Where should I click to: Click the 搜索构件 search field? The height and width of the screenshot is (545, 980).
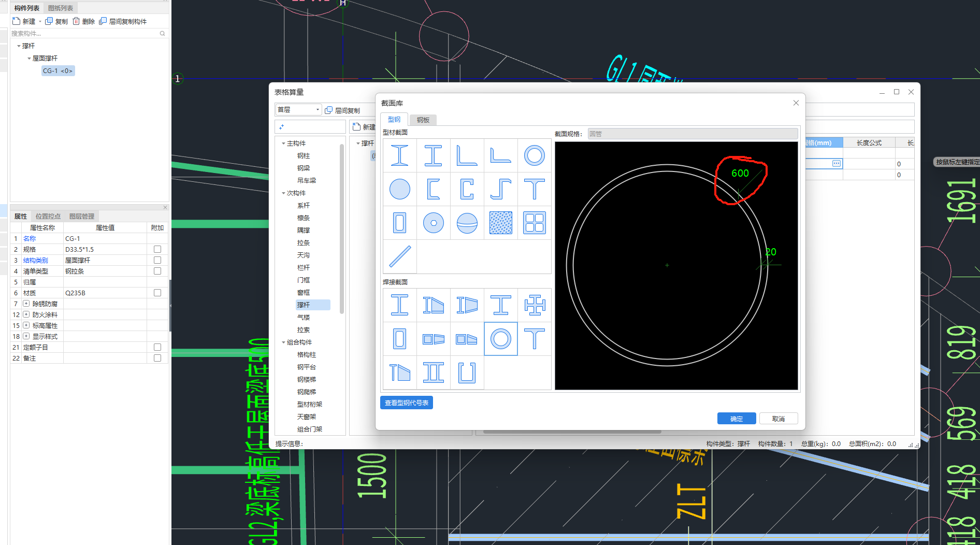89,34
